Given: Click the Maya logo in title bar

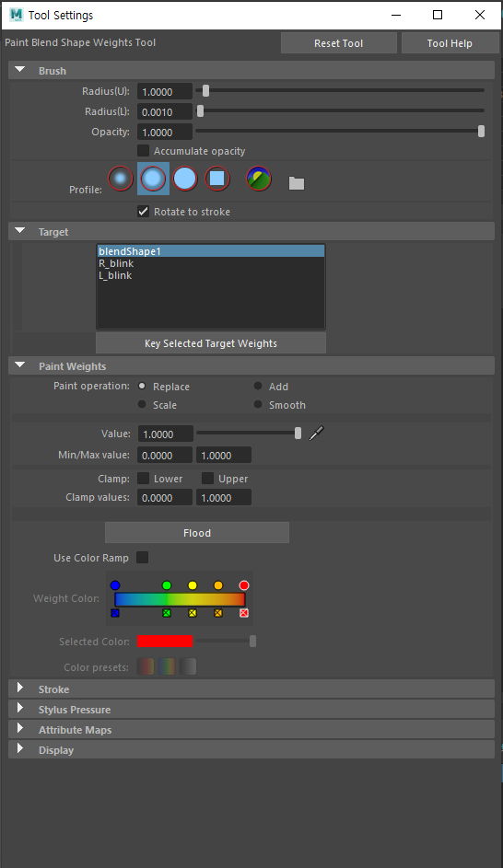Looking at the screenshot, I should (x=16, y=15).
